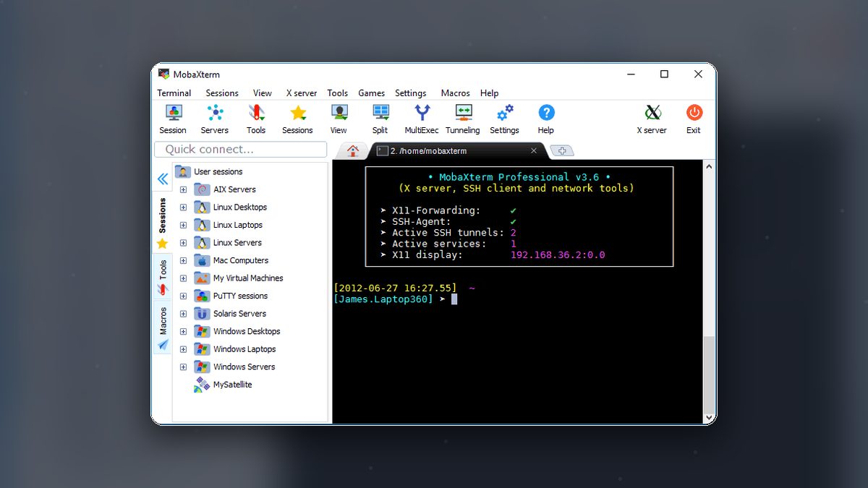Open the Macros menu
The width and height of the screenshot is (868, 488).
point(456,93)
